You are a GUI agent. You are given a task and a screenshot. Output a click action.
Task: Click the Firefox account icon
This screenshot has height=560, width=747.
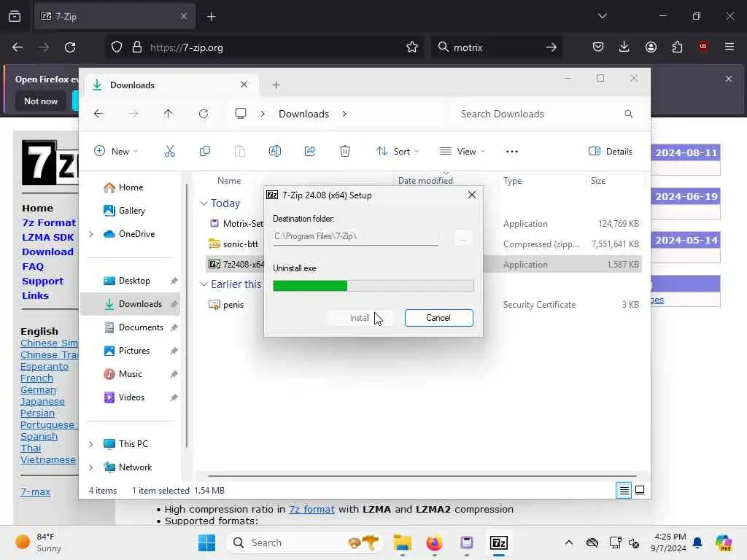click(x=651, y=47)
